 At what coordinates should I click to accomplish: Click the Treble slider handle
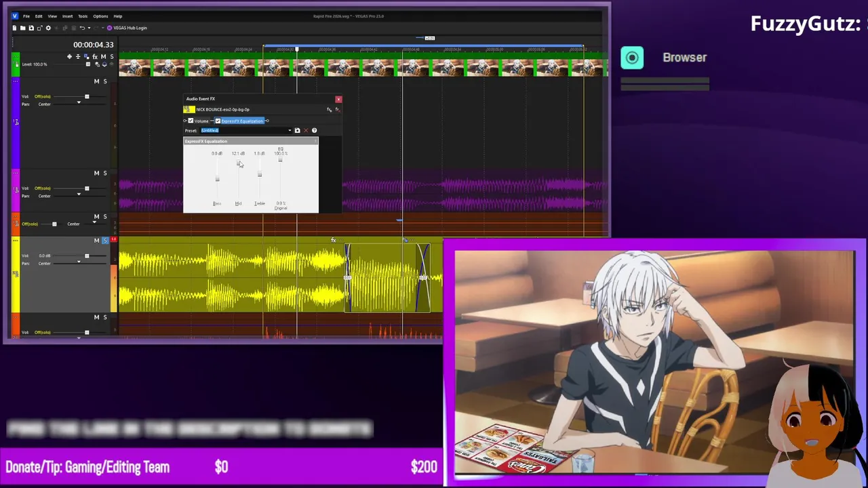(x=259, y=174)
